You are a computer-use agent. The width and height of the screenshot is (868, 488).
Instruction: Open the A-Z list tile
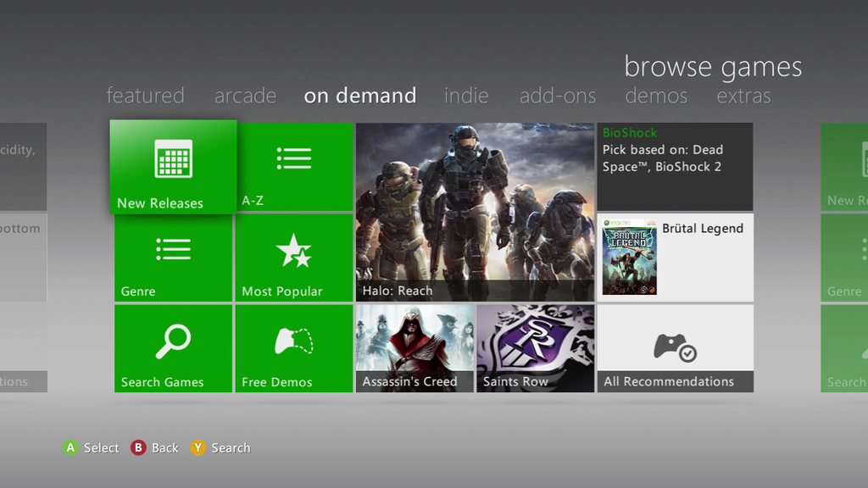tap(295, 167)
